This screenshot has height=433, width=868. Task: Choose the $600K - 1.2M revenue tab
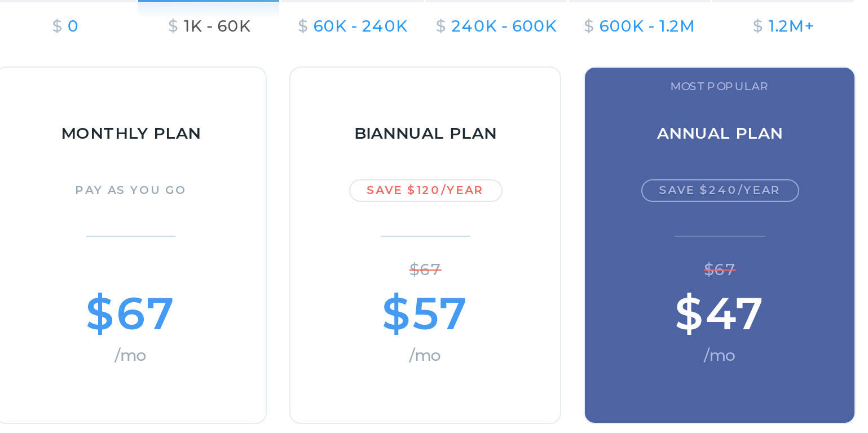click(x=639, y=26)
